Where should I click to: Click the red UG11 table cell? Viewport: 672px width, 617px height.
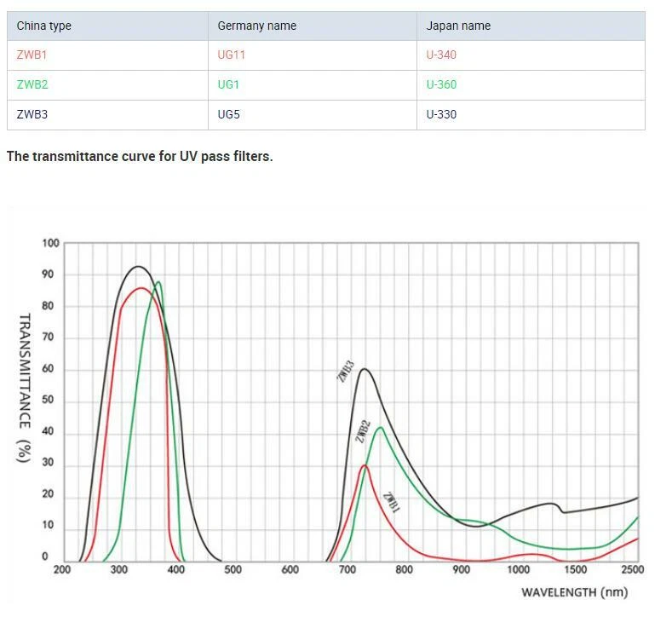point(231,55)
